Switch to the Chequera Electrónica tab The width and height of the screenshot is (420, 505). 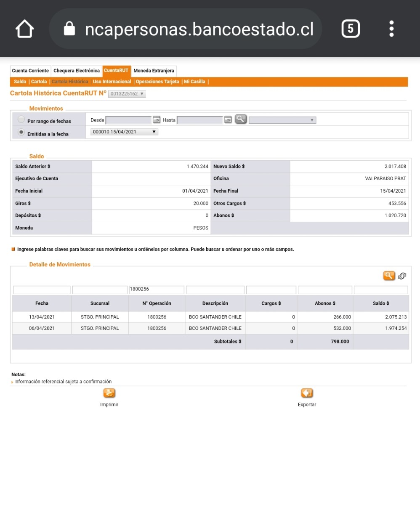coord(77,71)
